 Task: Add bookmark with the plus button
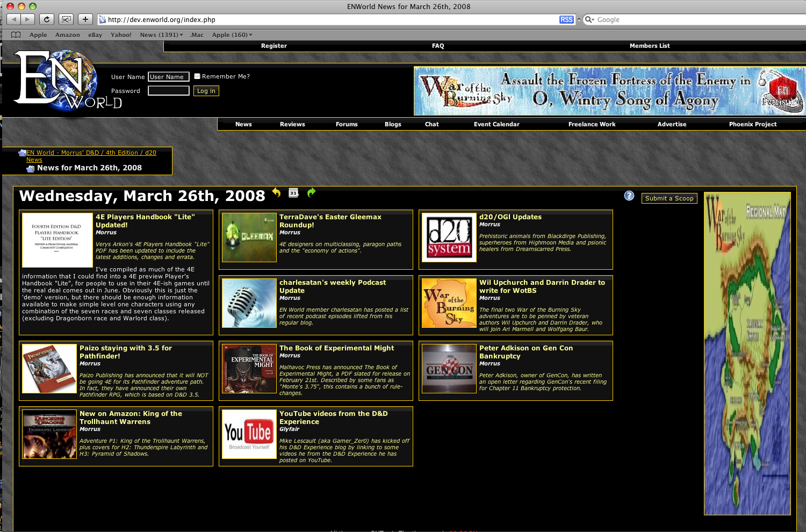tap(85, 19)
